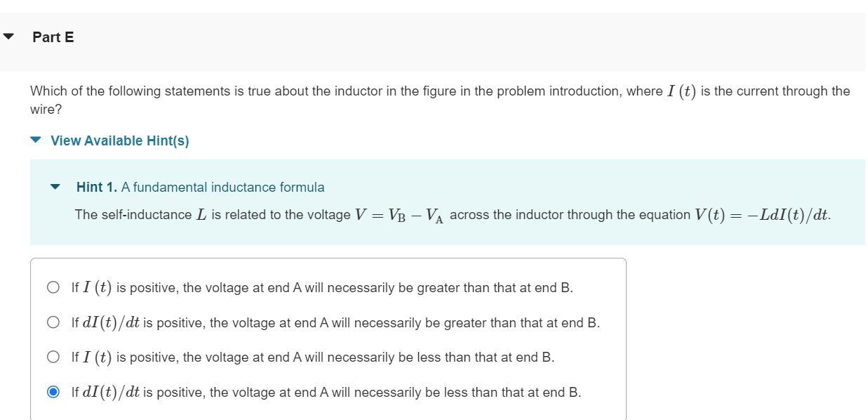The image size is (868, 420).
Task: Click the first answer text about positive I(t)
Action: pyautogui.click(x=321, y=287)
